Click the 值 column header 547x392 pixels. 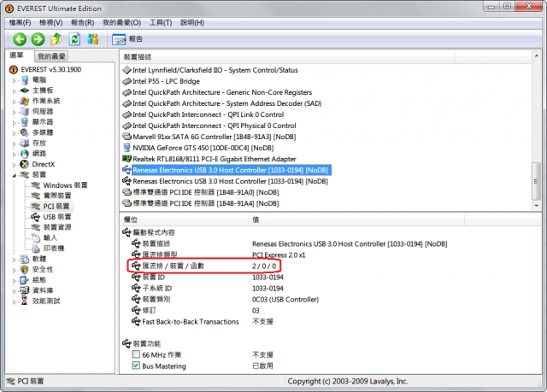click(x=356, y=219)
